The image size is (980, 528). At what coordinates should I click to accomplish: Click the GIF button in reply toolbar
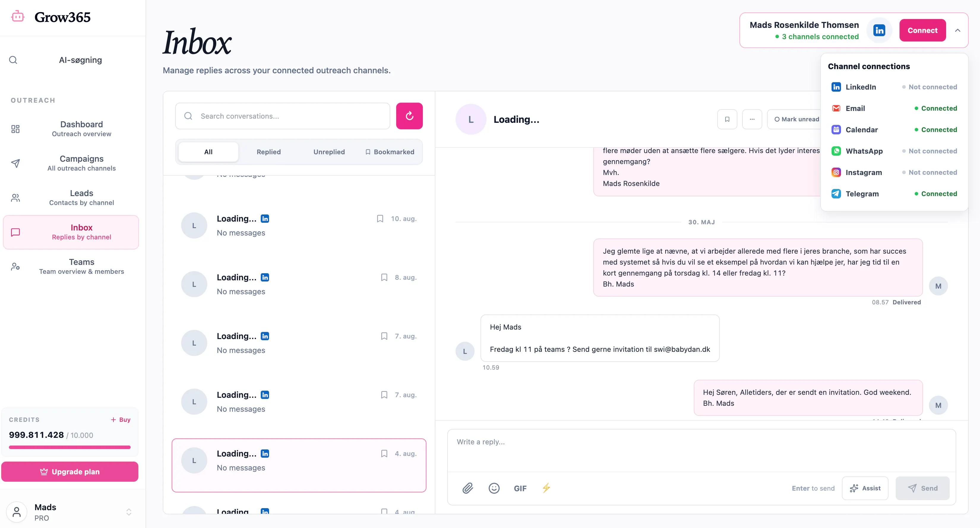point(520,489)
